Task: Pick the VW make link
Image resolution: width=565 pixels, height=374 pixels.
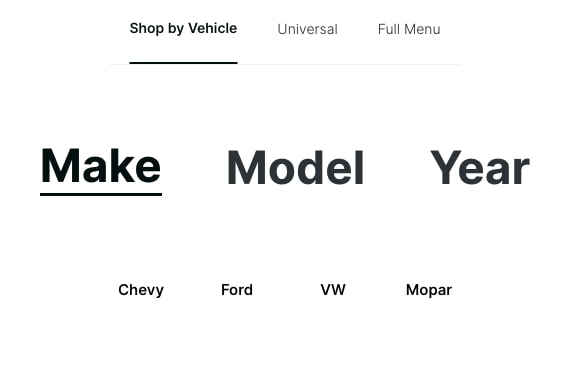Action: (333, 290)
